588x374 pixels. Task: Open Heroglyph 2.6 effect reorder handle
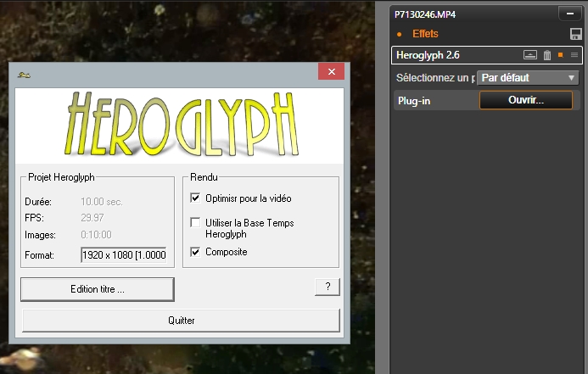tap(574, 55)
